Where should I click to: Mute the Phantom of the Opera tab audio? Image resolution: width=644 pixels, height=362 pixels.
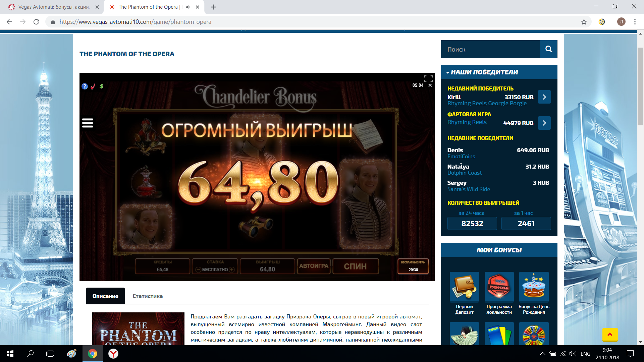[188, 7]
